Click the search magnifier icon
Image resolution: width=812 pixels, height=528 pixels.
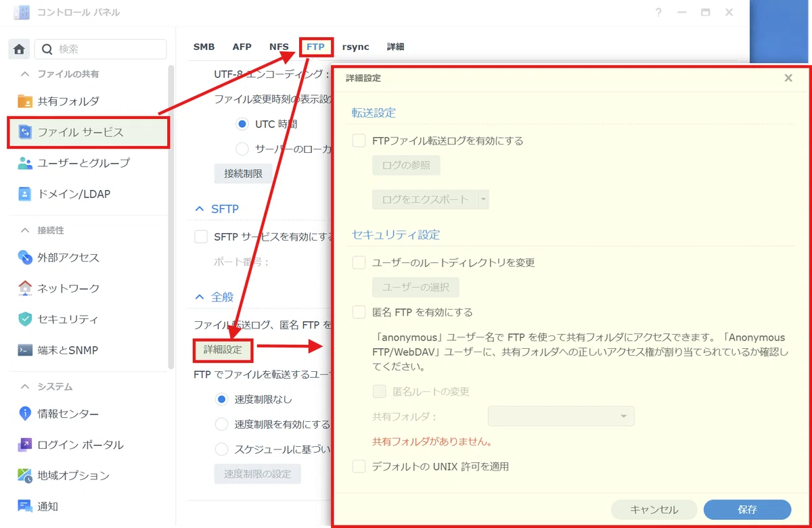click(x=47, y=49)
